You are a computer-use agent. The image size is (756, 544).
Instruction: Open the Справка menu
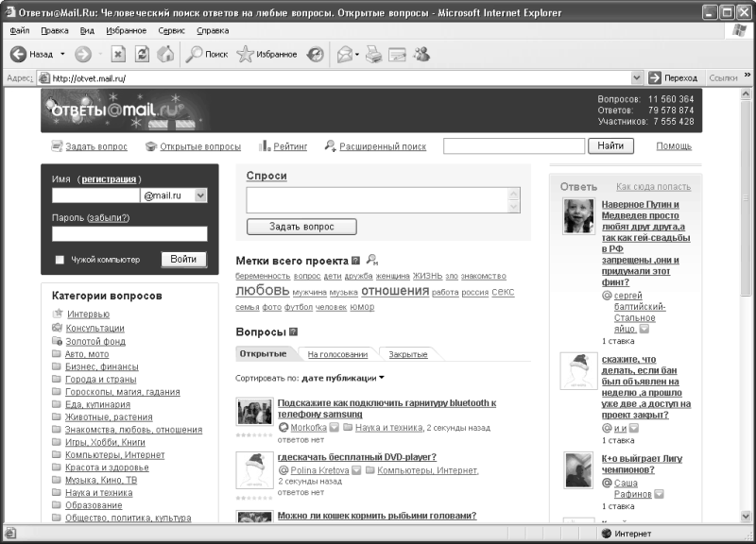[x=213, y=31]
